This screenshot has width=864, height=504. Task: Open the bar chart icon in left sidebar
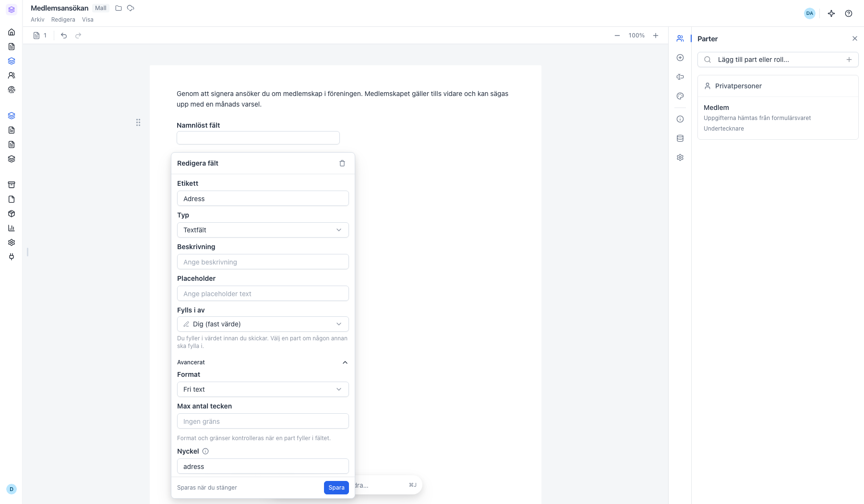[12, 228]
